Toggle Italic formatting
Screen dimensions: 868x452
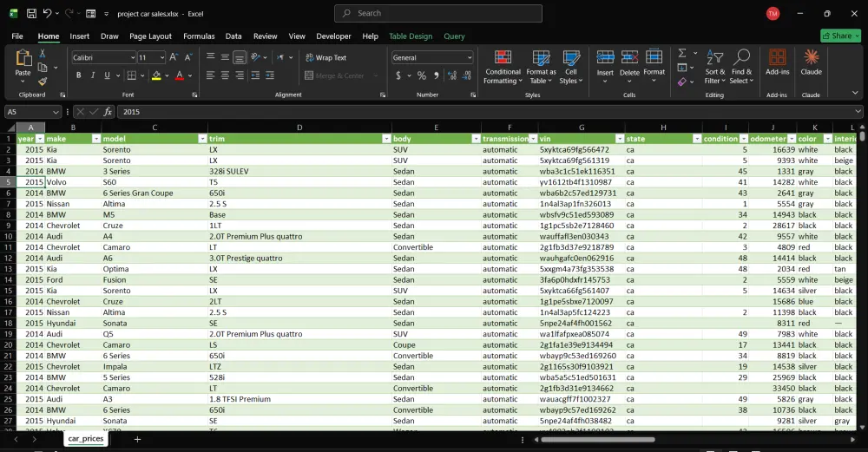coord(93,75)
